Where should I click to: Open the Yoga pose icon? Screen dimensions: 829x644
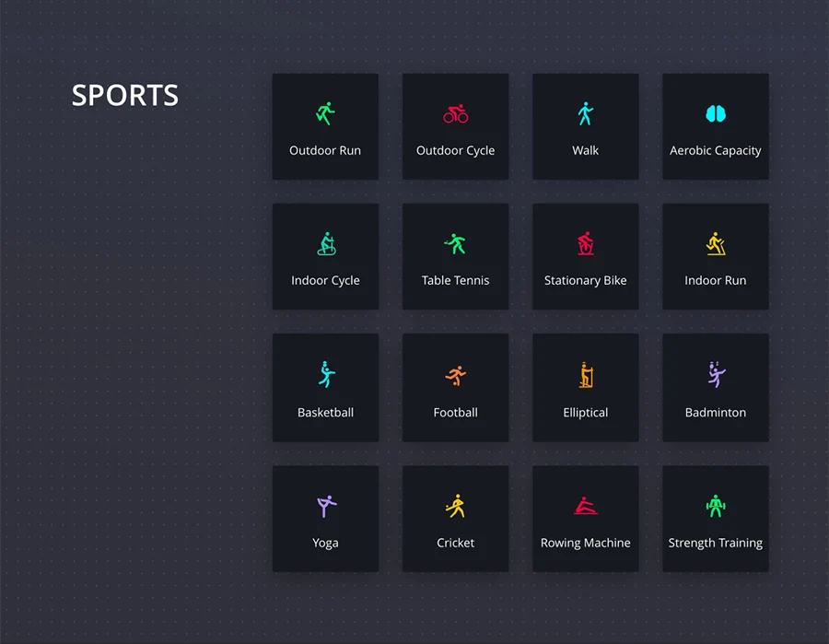[x=326, y=506]
